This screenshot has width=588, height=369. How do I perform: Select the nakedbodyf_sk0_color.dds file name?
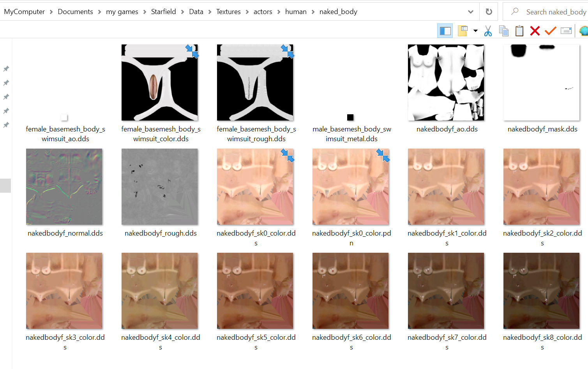point(256,238)
